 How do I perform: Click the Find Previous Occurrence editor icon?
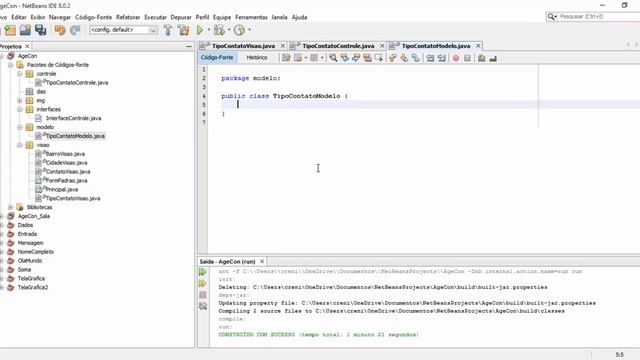click(x=344, y=58)
